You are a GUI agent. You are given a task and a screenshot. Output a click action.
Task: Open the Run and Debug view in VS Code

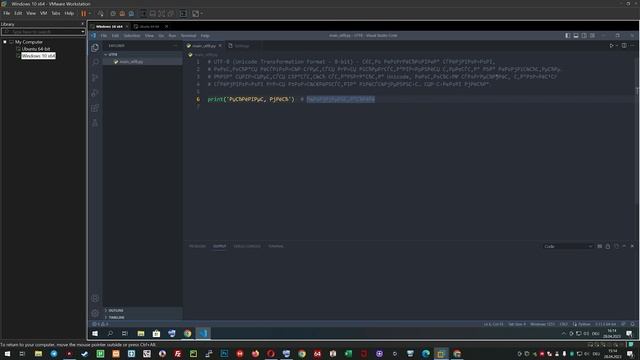coord(95,93)
